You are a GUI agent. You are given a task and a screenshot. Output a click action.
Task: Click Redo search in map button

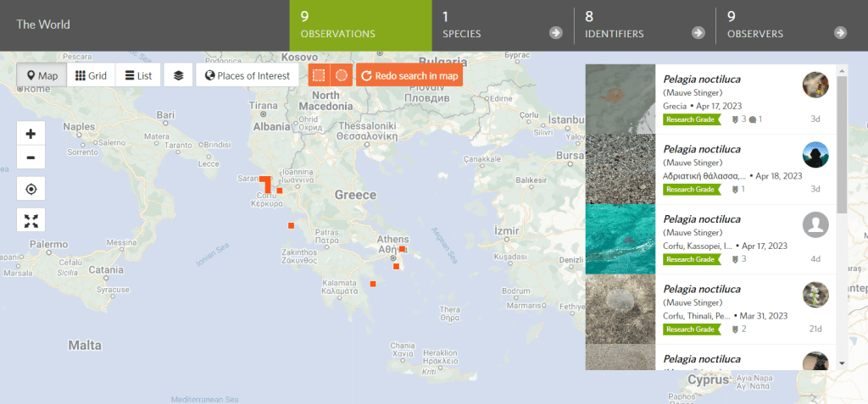(409, 75)
